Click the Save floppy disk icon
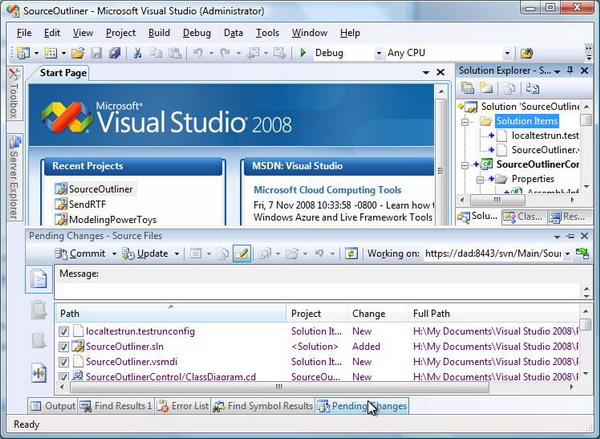The width and height of the screenshot is (600, 439). (x=96, y=53)
